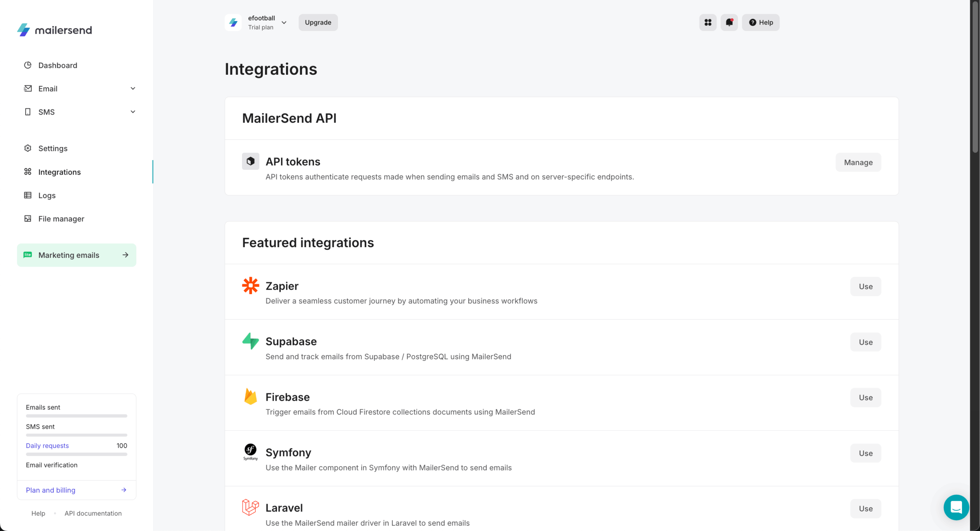The width and height of the screenshot is (980, 531).
Task: Click the Zapier integration title
Action: [x=282, y=286]
